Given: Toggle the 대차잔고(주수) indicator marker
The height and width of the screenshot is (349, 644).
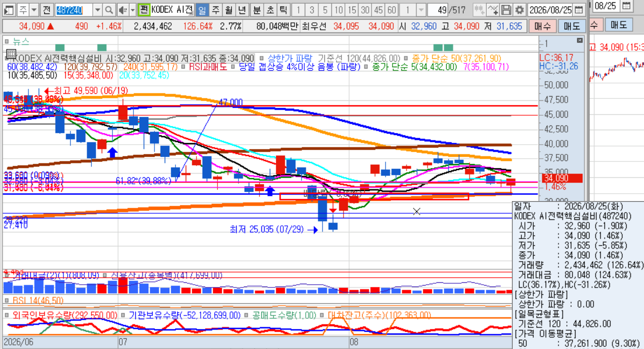Looking at the screenshot, I should (x=322, y=315).
